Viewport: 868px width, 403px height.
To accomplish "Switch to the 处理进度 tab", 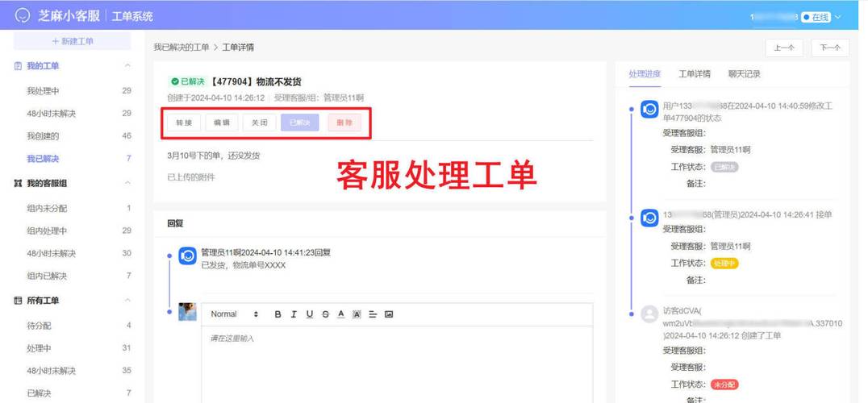I will pyautogui.click(x=645, y=74).
